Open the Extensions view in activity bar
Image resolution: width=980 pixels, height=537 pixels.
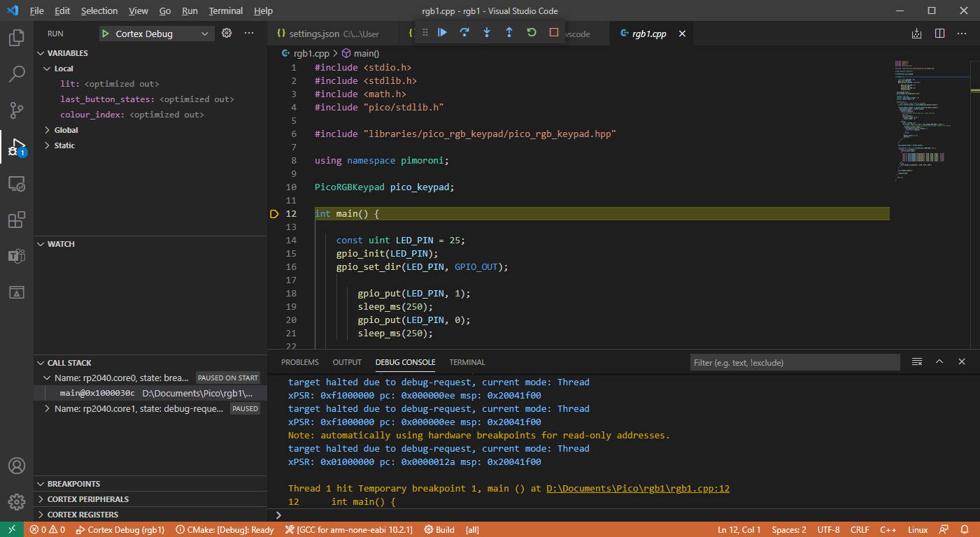17,220
